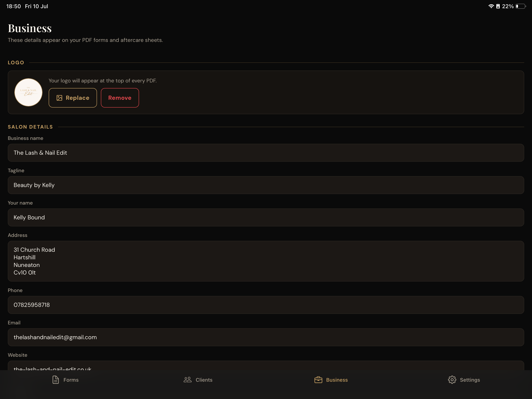Click the 'Website' field label
This screenshot has height=399, width=532.
coord(18,355)
